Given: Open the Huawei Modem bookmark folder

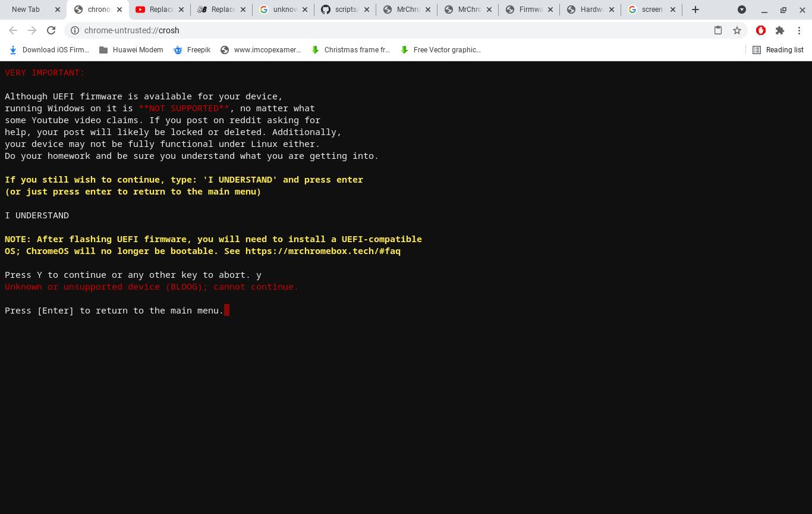Looking at the screenshot, I should coord(131,50).
